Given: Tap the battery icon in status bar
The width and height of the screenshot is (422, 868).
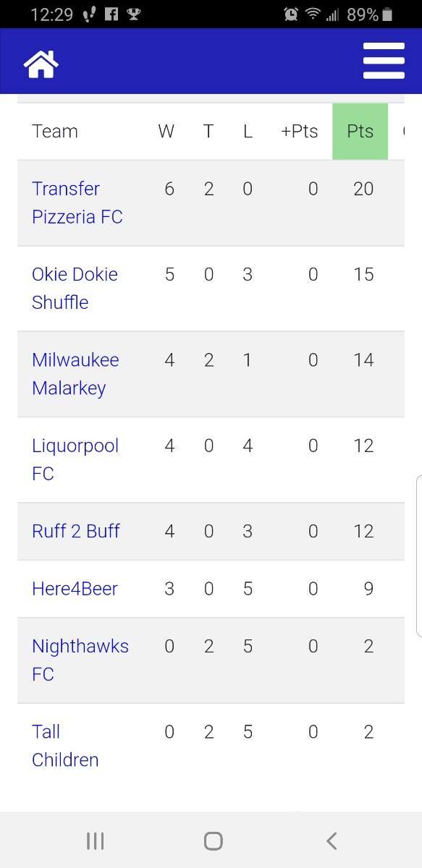Looking at the screenshot, I should 388,14.
